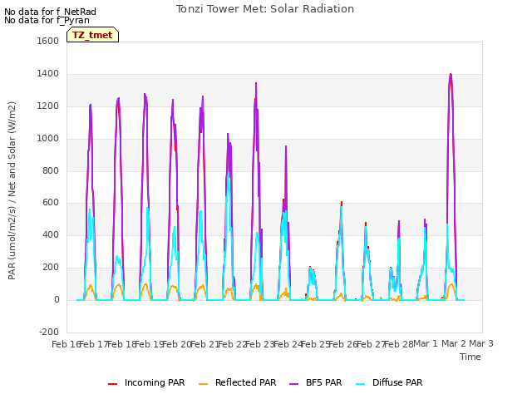The image size is (532, 399).
Task: Select the 'Reflected PAR' legend label
Action: 246,382
